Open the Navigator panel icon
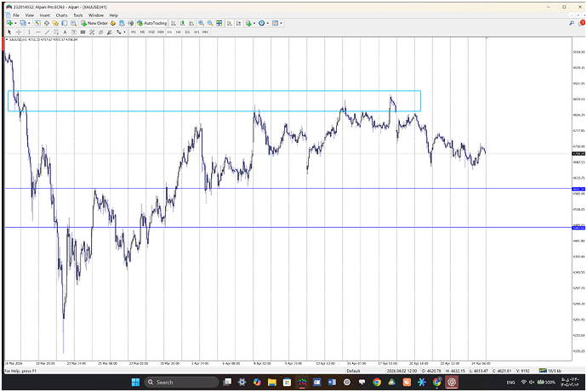The image size is (587, 392). click(55, 23)
